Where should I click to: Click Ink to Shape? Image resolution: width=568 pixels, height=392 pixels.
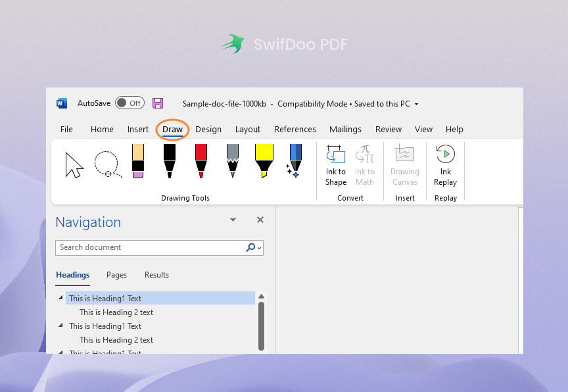coord(336,166)
